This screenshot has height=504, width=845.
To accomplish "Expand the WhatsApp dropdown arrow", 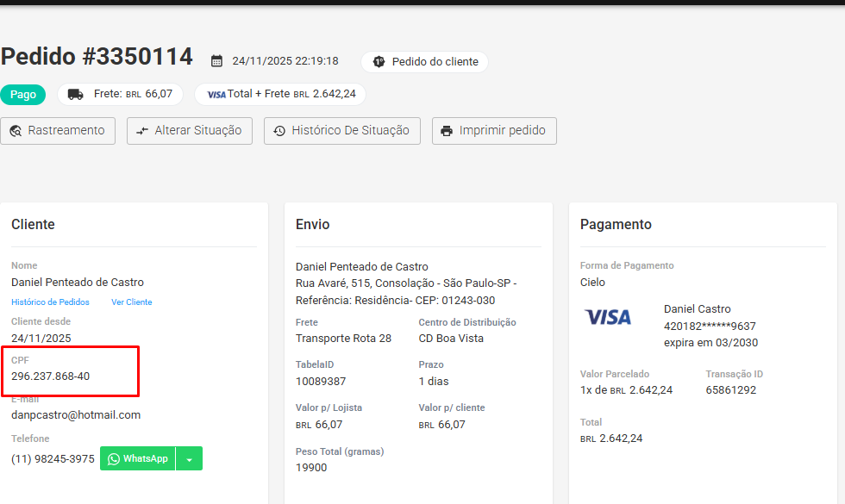I will tap(189, 459).
